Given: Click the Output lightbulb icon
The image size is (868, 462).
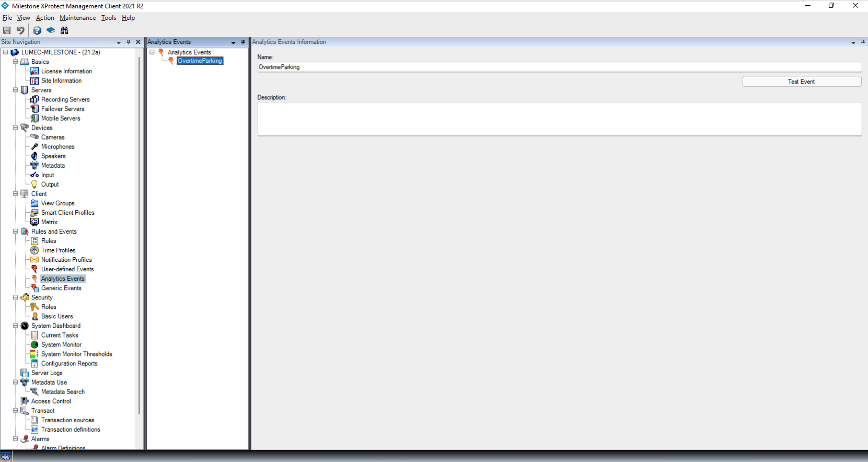Looking at the screenshot, I should click(34, 184).
